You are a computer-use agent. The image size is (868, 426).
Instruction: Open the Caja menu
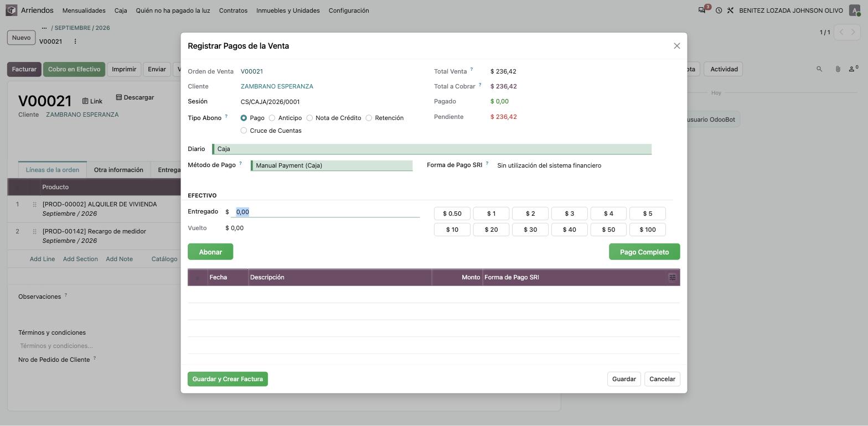[x=121, y=11]
